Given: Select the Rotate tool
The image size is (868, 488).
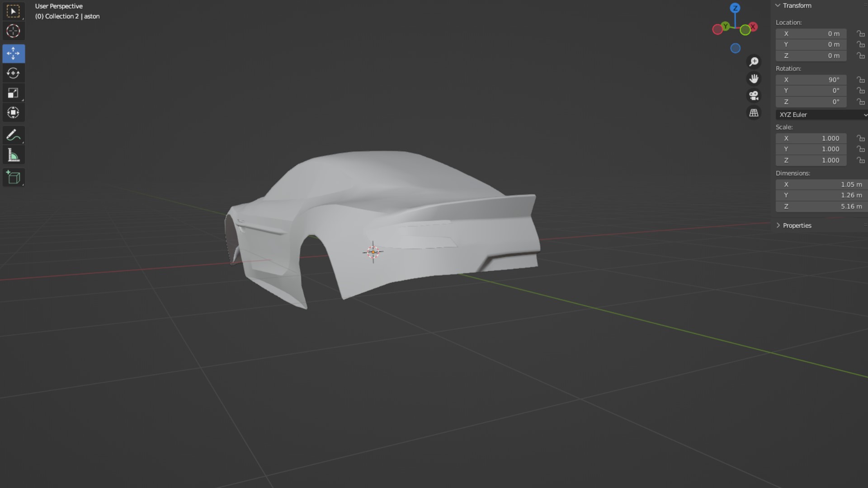Looking at the screenshot, I should (13, 73).
